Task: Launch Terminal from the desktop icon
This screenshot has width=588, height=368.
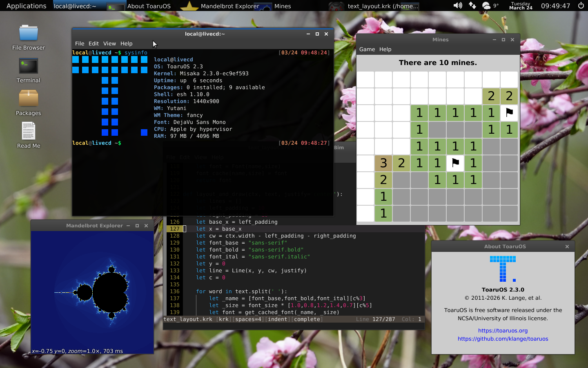Action: click(28, 67)
